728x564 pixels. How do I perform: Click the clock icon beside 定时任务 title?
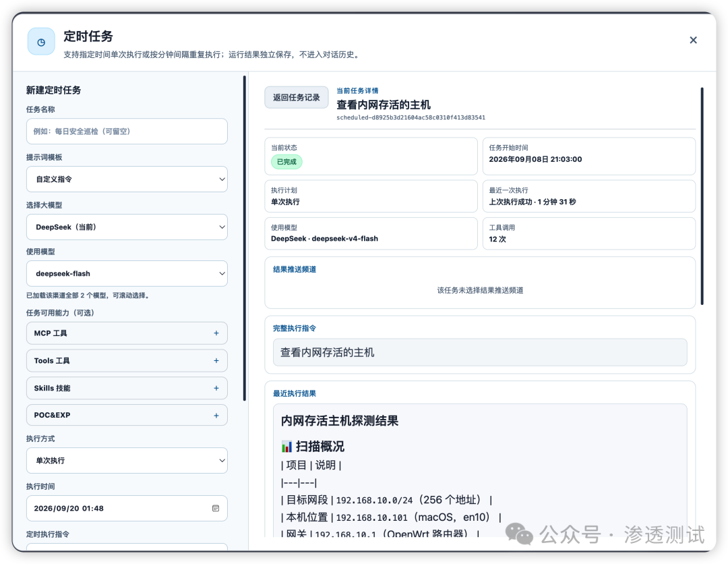tap(41, 42)
